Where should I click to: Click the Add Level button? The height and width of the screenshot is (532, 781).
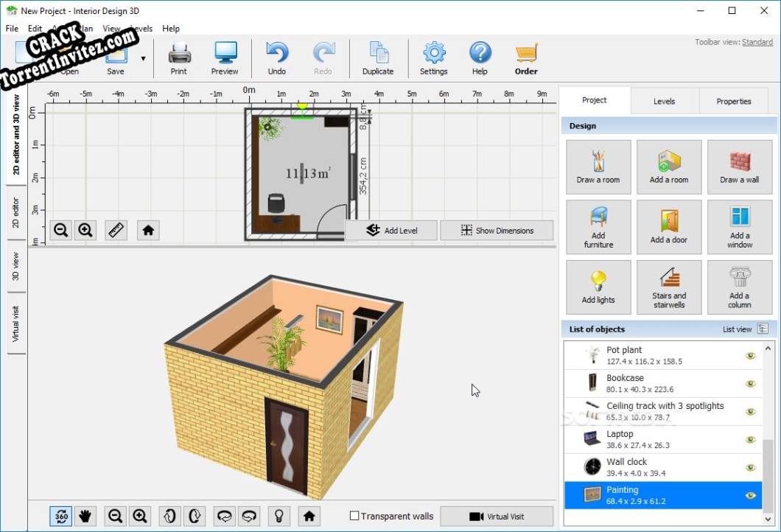point(391,230)
